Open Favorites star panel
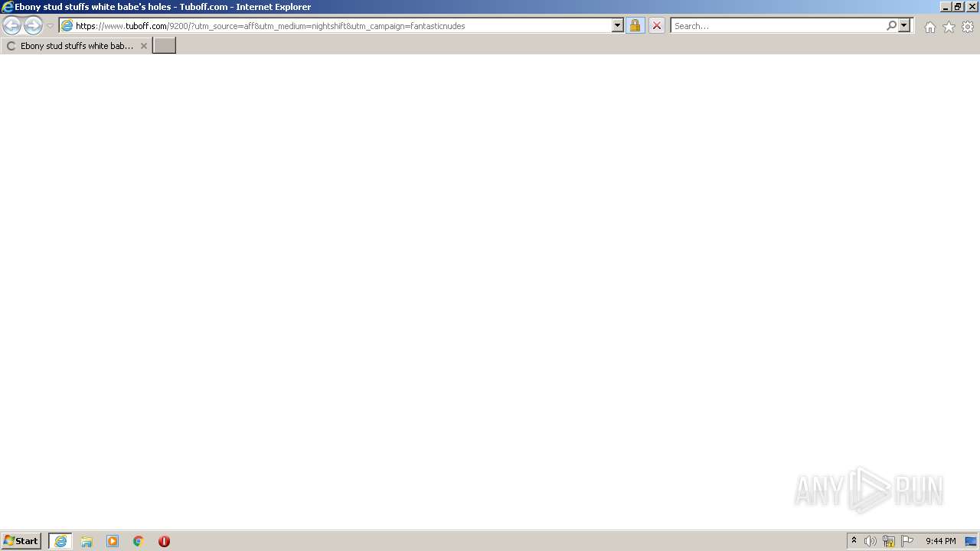The width and height of the screenshot is (980, 551). click(949, 27)
